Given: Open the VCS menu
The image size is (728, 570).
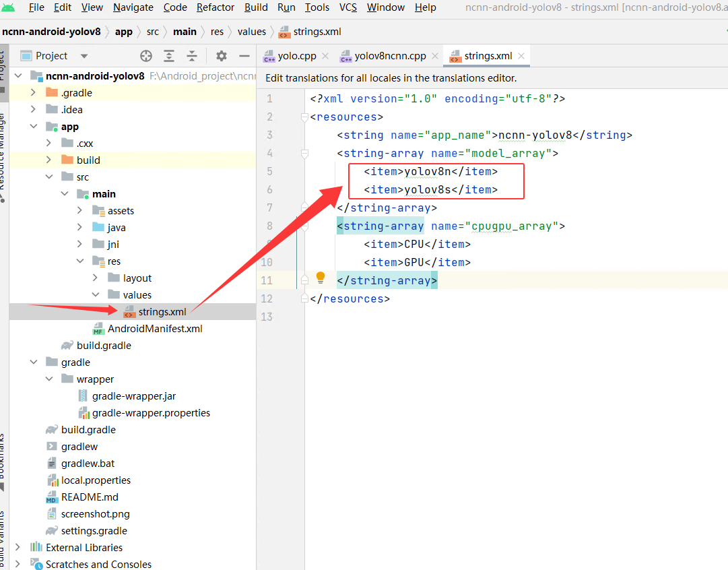Looking at the screenshot, I should pyautogui.click(x=348, y=7).
